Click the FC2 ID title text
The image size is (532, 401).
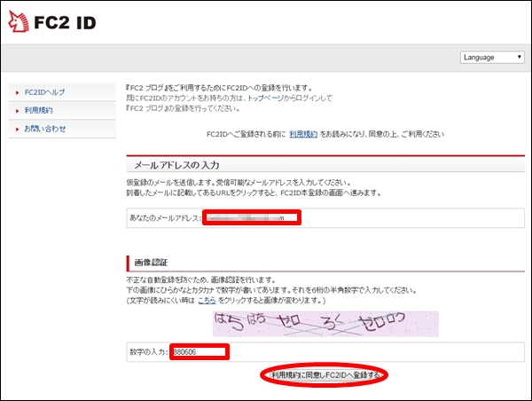coord(65,22)
